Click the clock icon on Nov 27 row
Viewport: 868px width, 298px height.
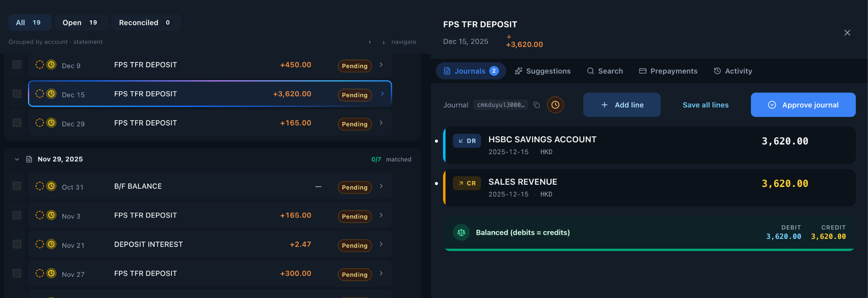pyautogui.click(x=52, y=273)
